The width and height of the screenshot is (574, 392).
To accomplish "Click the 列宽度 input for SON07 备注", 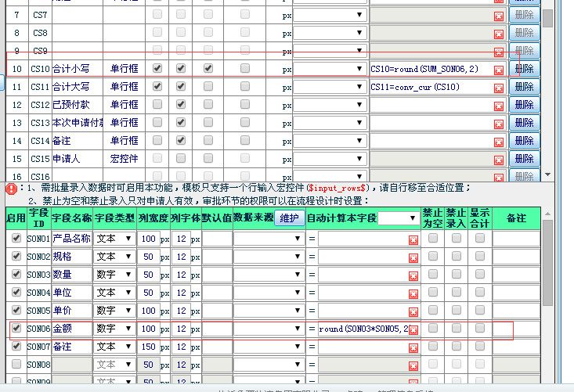I will pos(147,347).
